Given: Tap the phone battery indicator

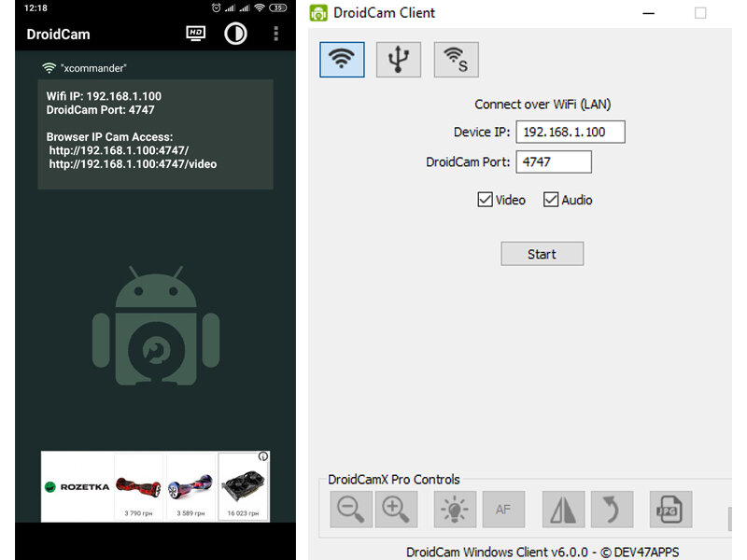Looking at the screenshot, I should tap(277, 7).
